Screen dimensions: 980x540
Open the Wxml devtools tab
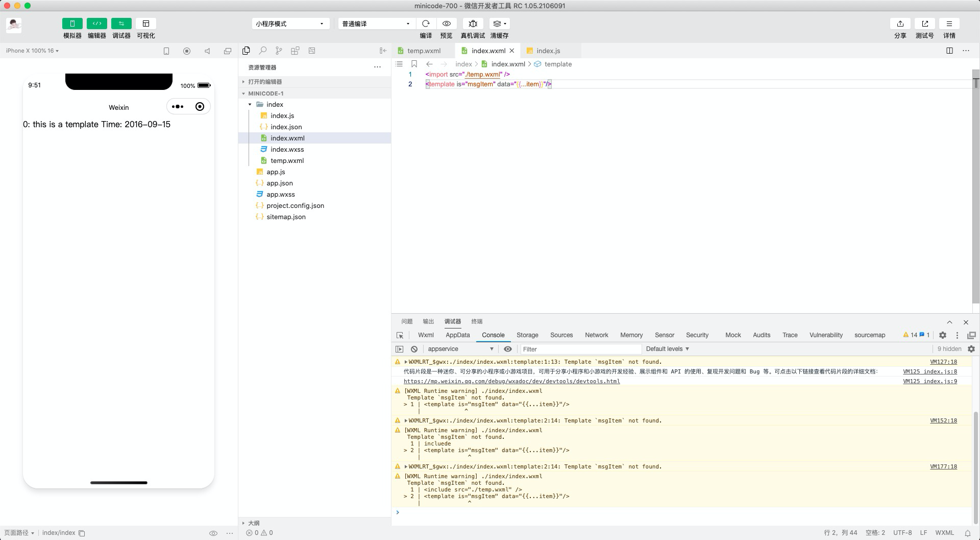pos(426,335)
